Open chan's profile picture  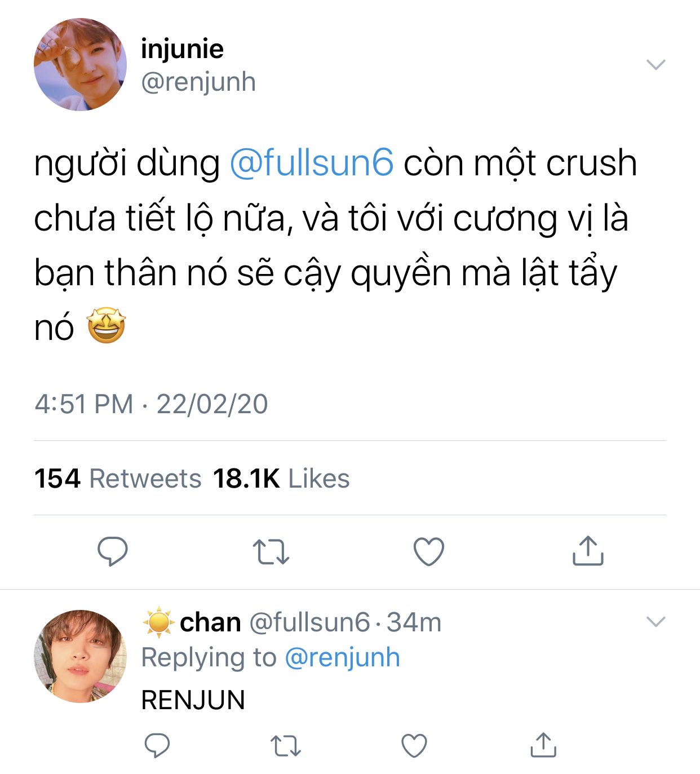coord(80,656)
